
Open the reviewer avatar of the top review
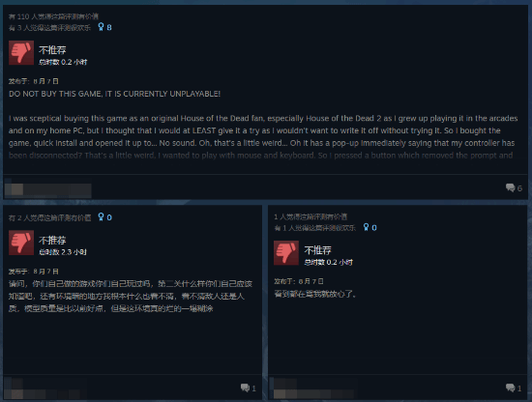coord(14,188)
